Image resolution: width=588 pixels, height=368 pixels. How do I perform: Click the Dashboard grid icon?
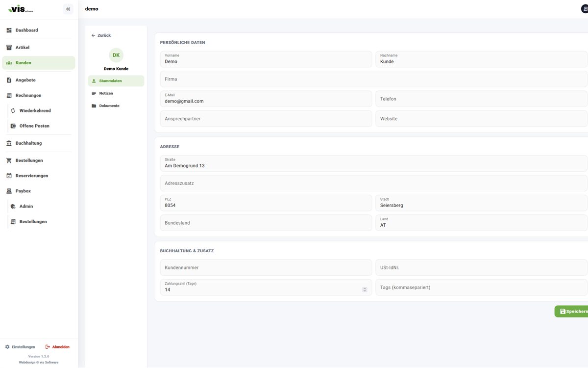click(9, 30)
